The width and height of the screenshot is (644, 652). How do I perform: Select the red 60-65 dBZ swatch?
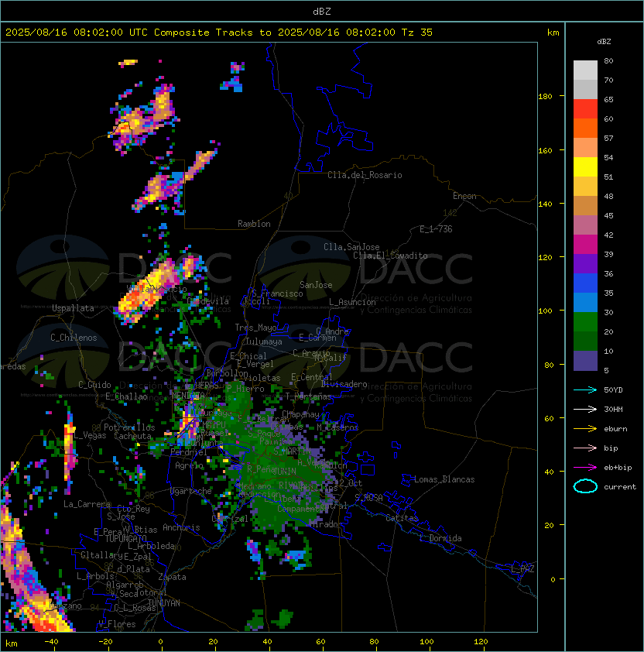(585, 109)
